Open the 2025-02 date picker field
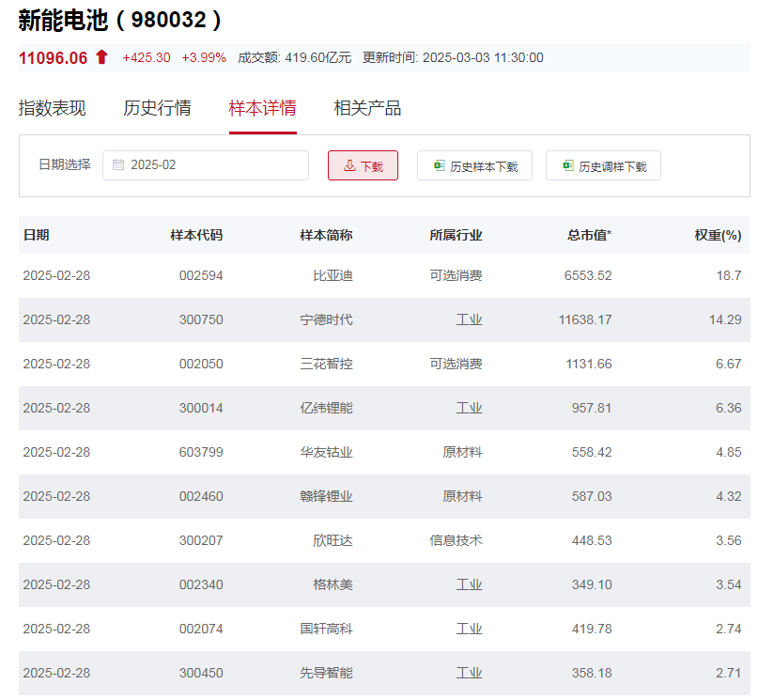758x700 pixels. click(x=207, y=164)
